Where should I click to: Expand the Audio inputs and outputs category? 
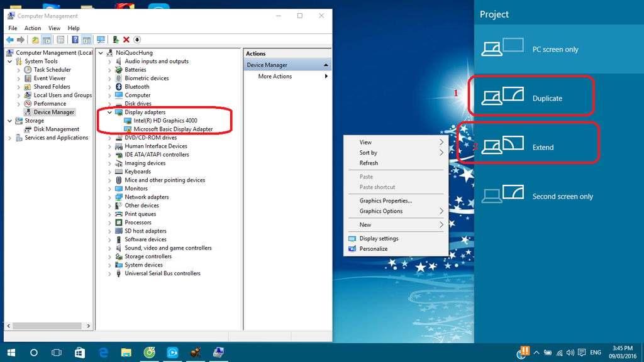click(x=109, y=62)
